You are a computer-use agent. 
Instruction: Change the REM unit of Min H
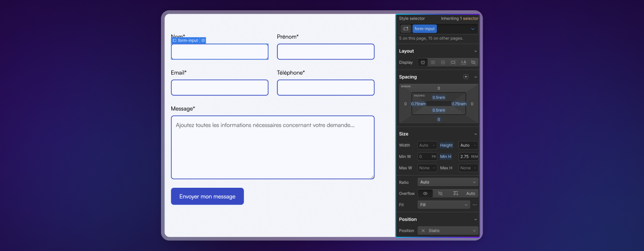point(474,156)
